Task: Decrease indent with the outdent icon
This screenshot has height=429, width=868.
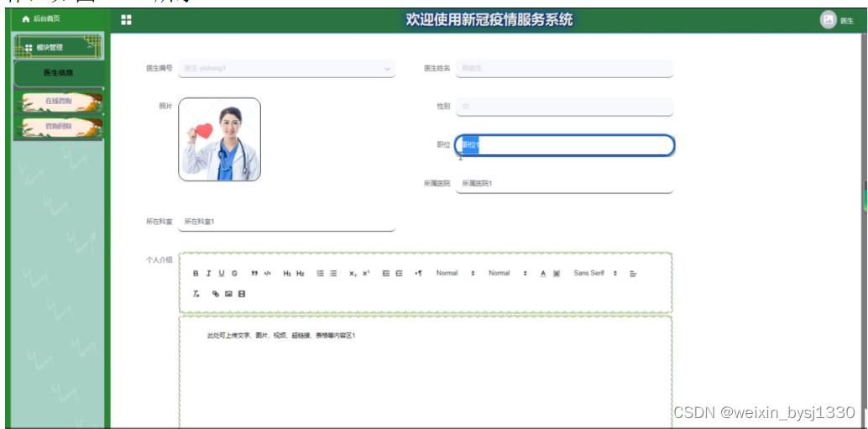Action: tap(386, 274)
